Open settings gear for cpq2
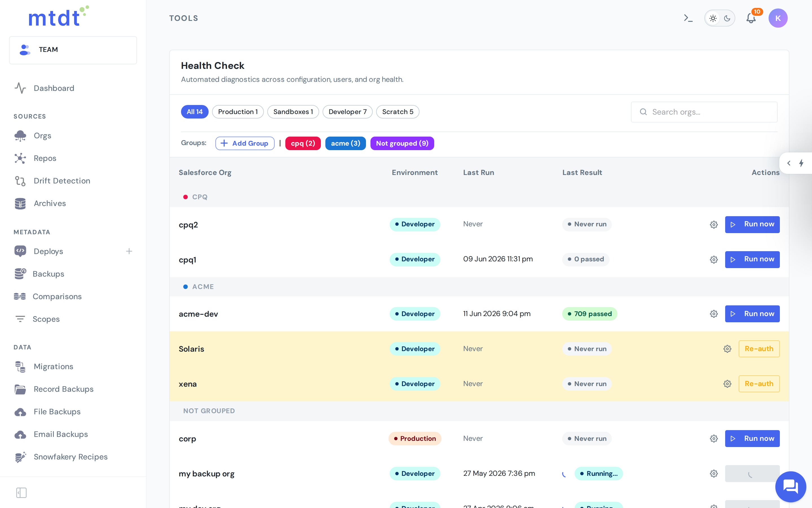The width and height of the screenshot is (812, 508). point(714,224)
